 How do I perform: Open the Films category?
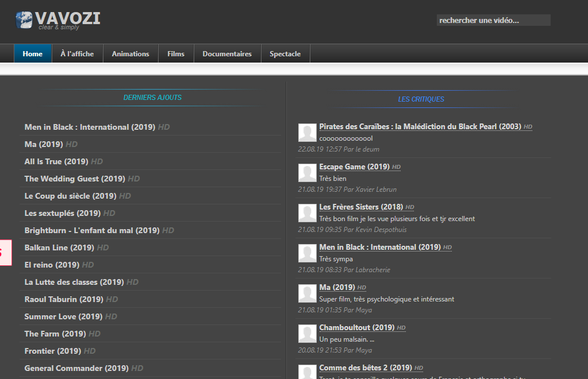[176, 53]
